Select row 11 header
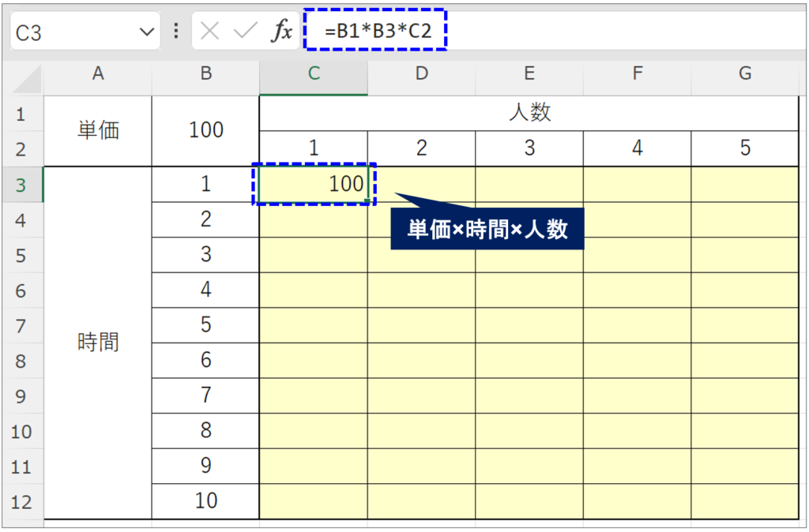 (21, 466)
